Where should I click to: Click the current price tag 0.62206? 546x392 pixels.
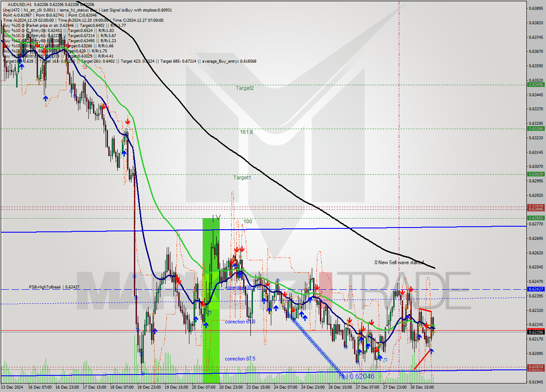coord(536,331)
